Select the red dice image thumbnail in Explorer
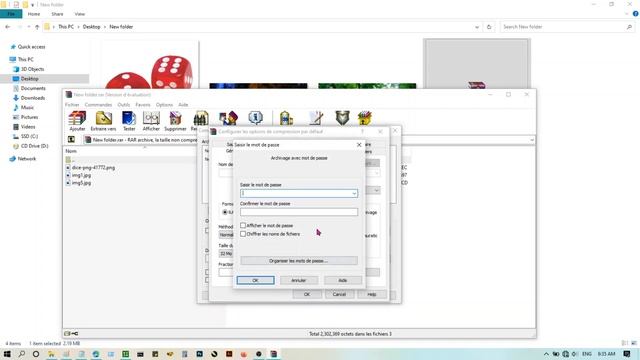Viewport: 640px width, 360px height. [150, 64]
